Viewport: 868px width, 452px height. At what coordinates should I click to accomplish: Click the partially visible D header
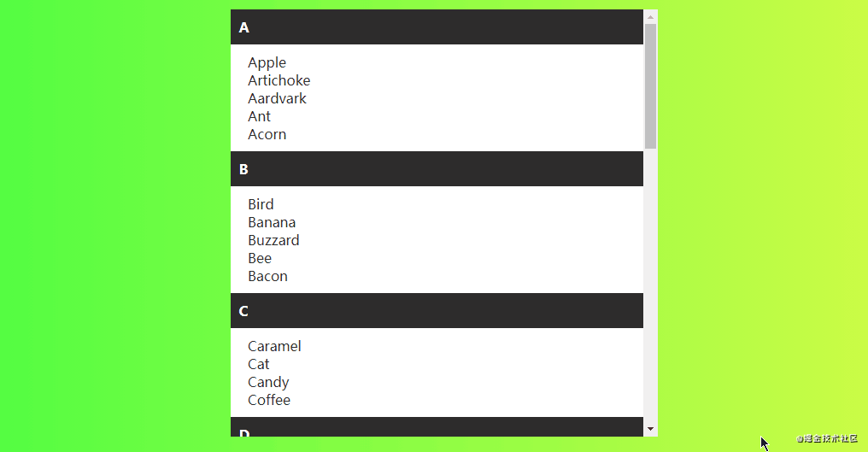(437, 427)
